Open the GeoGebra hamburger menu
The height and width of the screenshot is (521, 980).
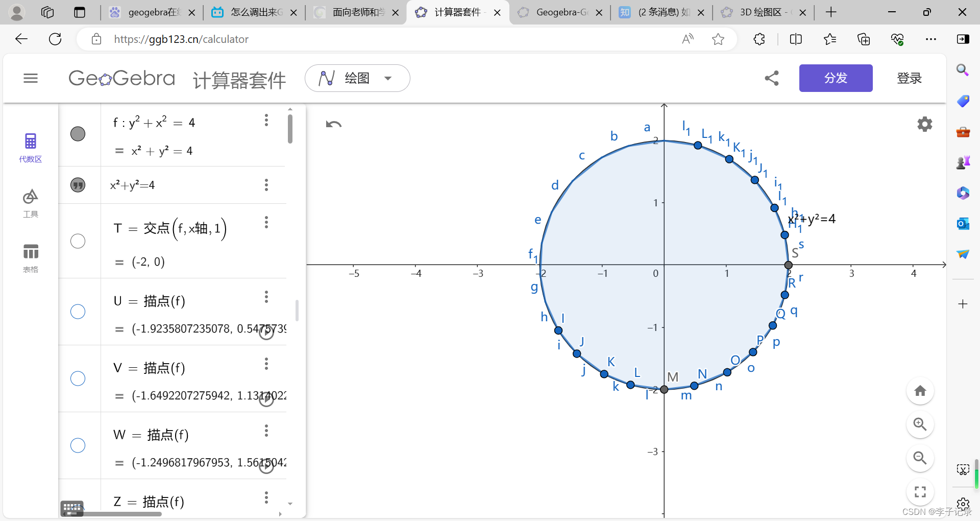pyautogui.click(x=31, y=78)
